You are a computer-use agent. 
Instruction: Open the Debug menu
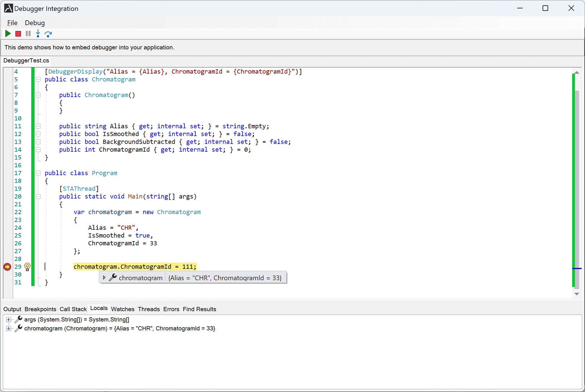(x=34, y=23)
